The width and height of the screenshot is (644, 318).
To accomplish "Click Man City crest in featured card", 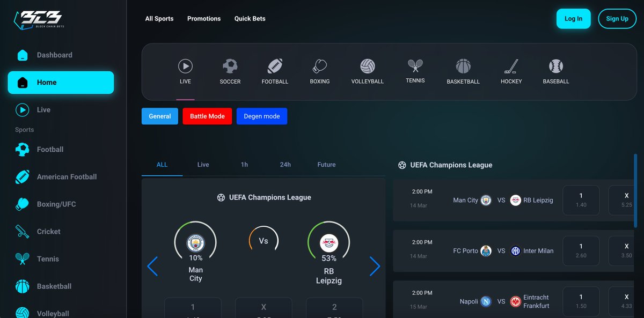I will click(195, 243).
